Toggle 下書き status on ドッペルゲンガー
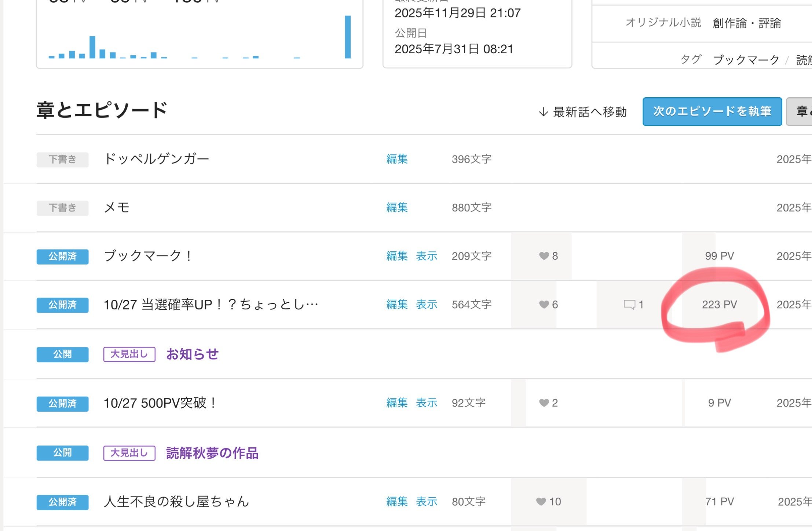Image resolution: width=812 pixels, height=531 pixels. [x=62, y=160]
